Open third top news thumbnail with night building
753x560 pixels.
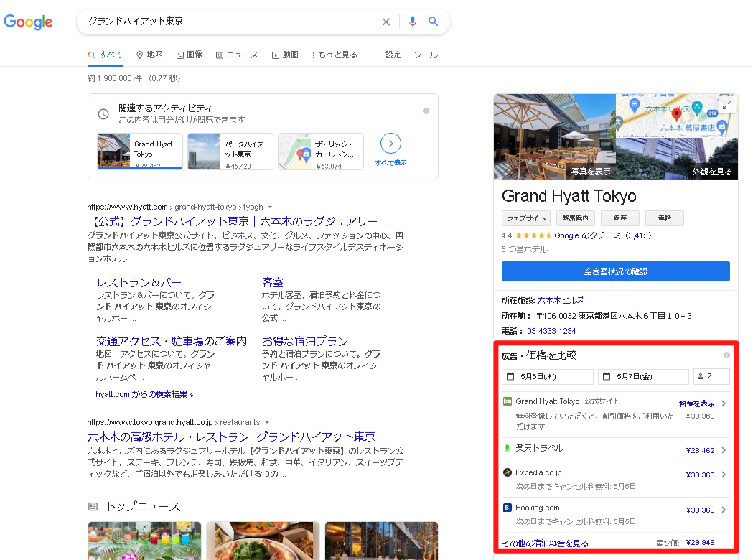[x=381, y=541]
